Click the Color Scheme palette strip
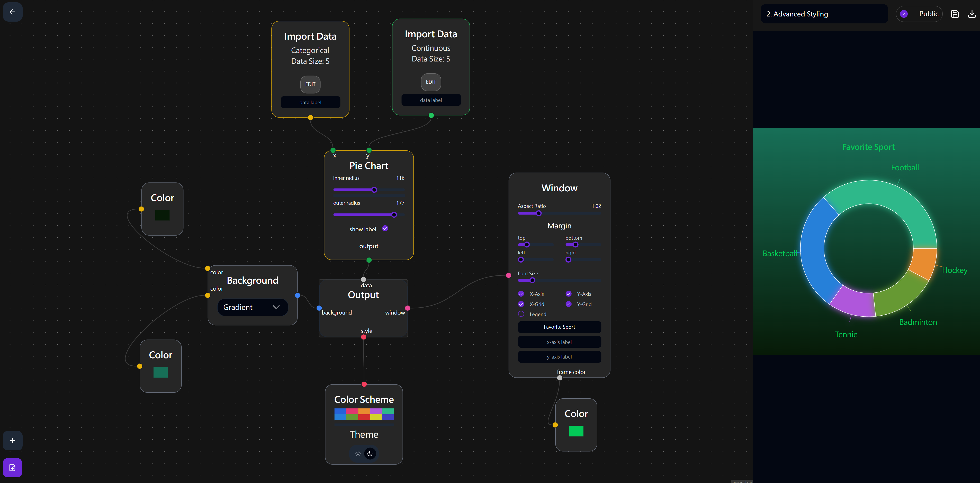Screen dimensions: 980x483 click(364, 414)
